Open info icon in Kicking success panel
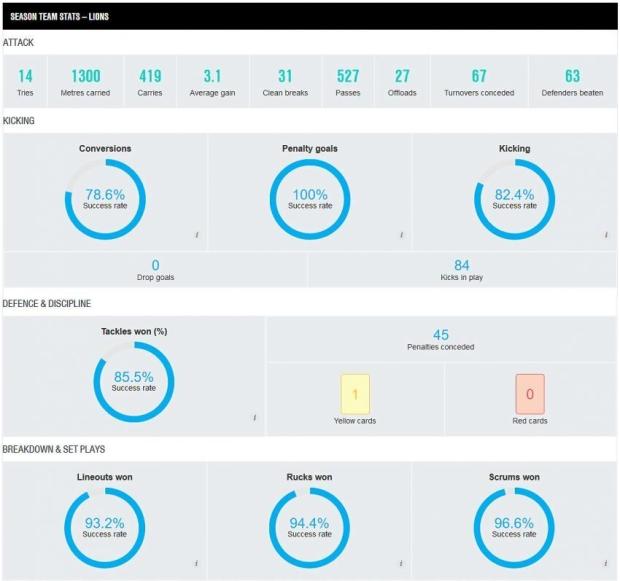The height and width of the screenshot is (581, 620). (606, 235)
